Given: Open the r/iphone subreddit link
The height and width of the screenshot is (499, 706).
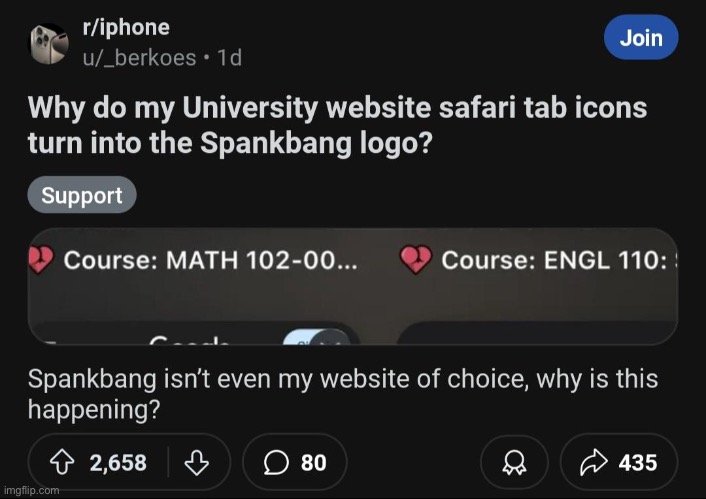Looking at the screenshot, I should [125, 28].
